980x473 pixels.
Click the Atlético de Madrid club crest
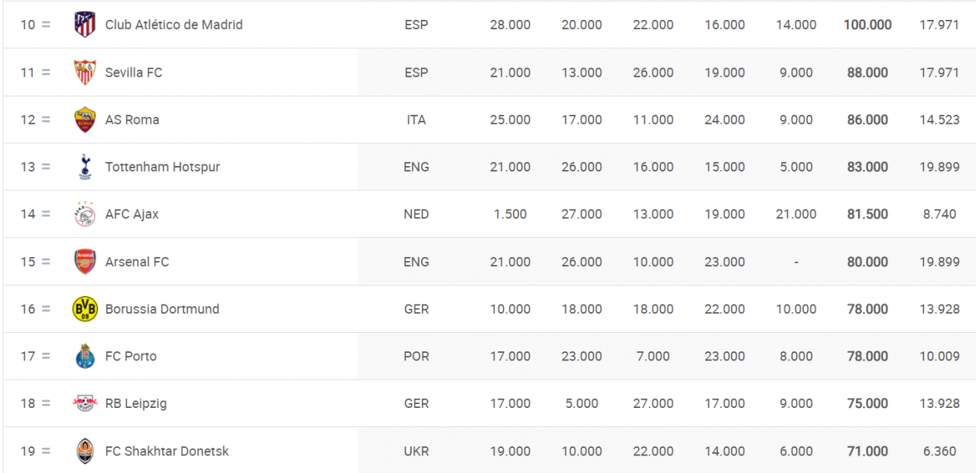[x=84, y=24]
